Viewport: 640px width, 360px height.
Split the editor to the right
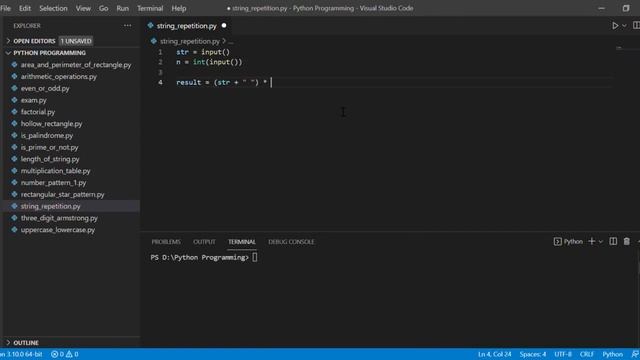pyautogui.click(x=636, y=26)
